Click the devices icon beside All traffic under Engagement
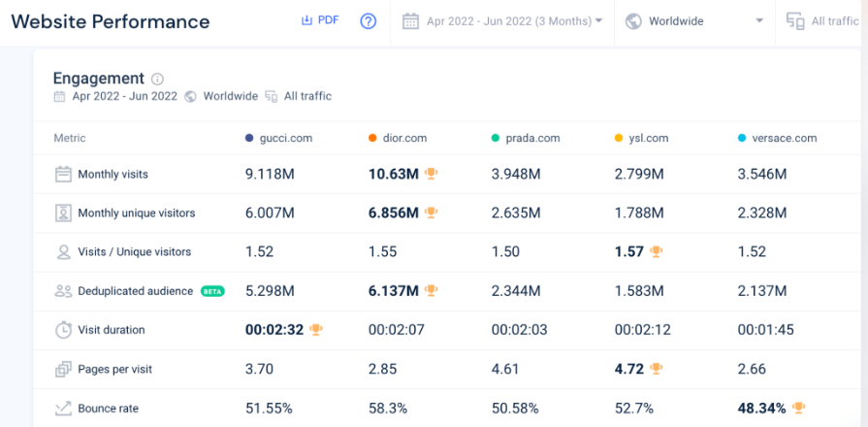868x427 pixels. [x=272, y=96]
